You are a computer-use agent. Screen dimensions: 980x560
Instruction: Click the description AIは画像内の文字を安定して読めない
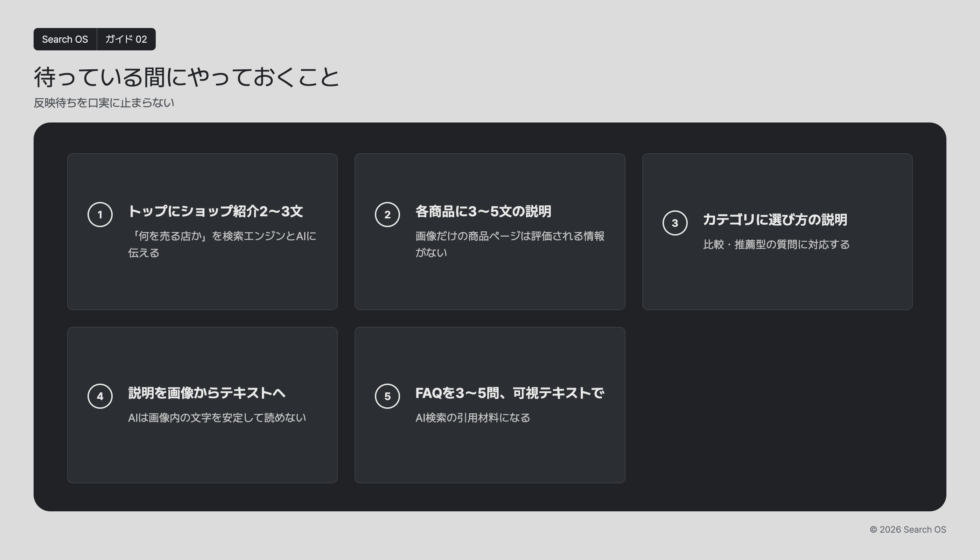[x=217, y=418]
